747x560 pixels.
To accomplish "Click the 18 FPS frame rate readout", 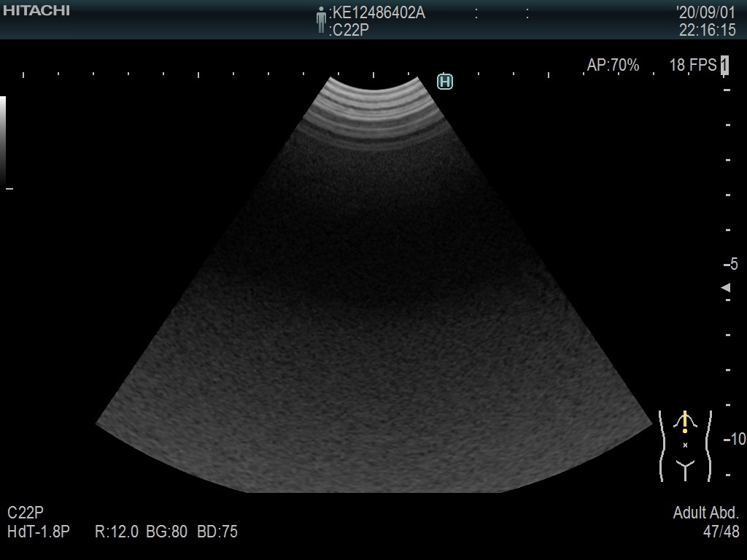I will tap(692, 66).
